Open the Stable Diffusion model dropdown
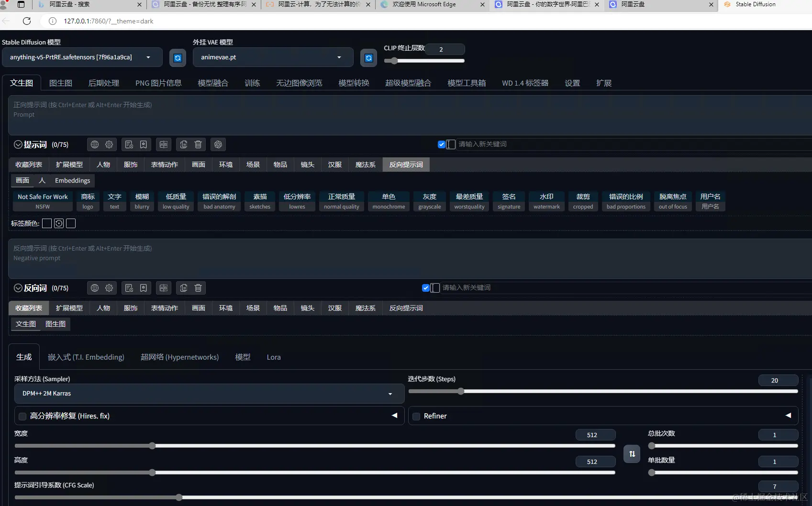 point(82,57)
